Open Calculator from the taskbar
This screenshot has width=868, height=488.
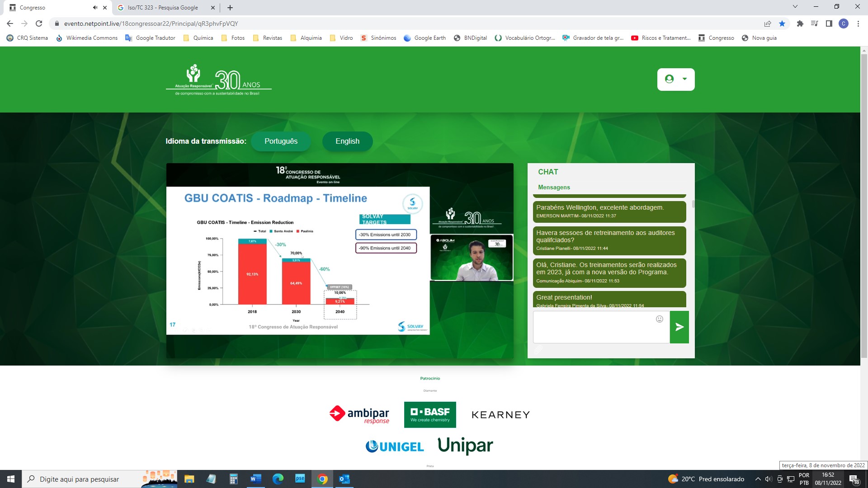(x=233, y=479)
